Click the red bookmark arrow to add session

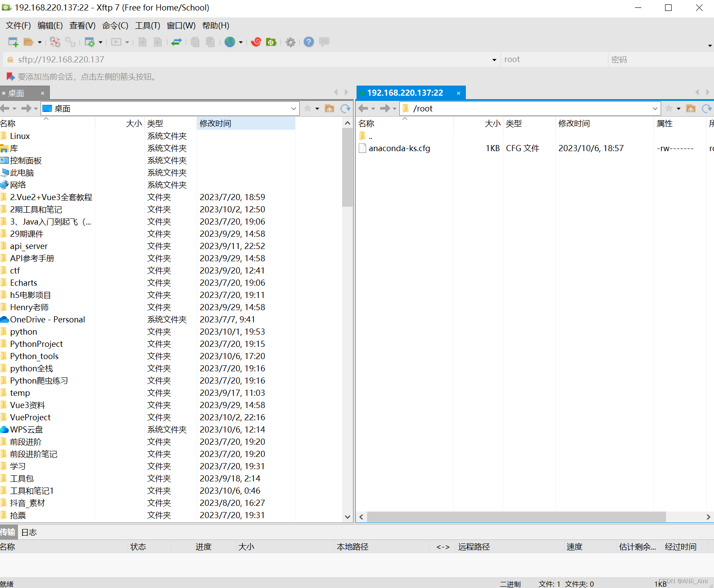10,77
